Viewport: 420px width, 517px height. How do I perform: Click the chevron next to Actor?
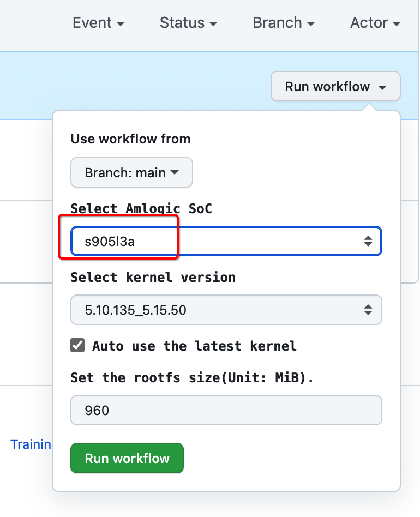397,24
